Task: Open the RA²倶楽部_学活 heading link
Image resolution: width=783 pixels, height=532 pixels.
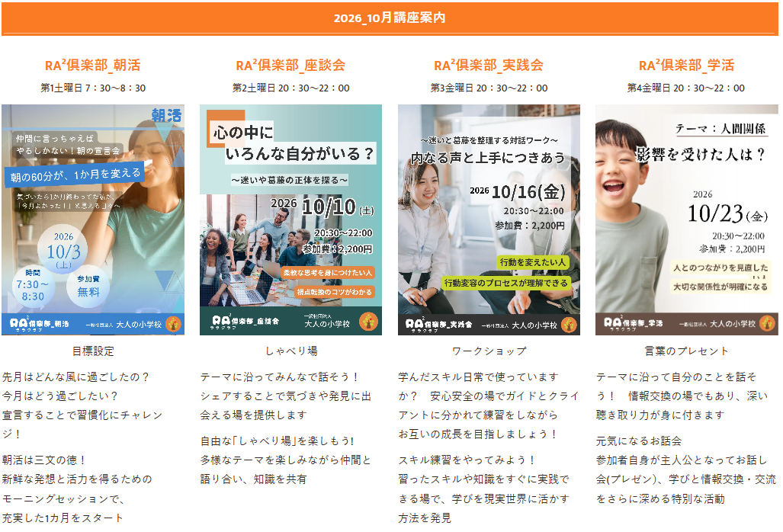Action: coord(687,66)
